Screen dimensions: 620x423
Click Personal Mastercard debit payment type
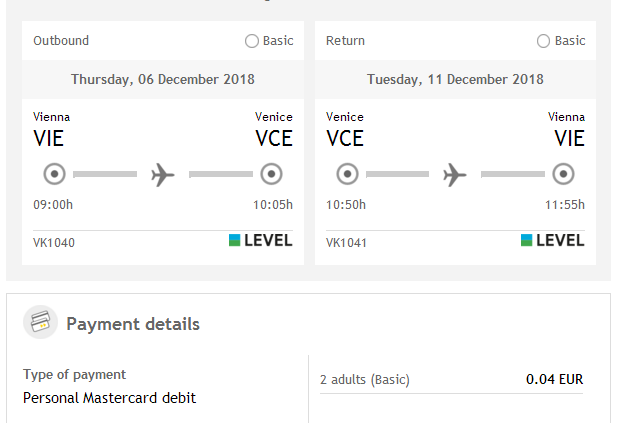(110, 398)
